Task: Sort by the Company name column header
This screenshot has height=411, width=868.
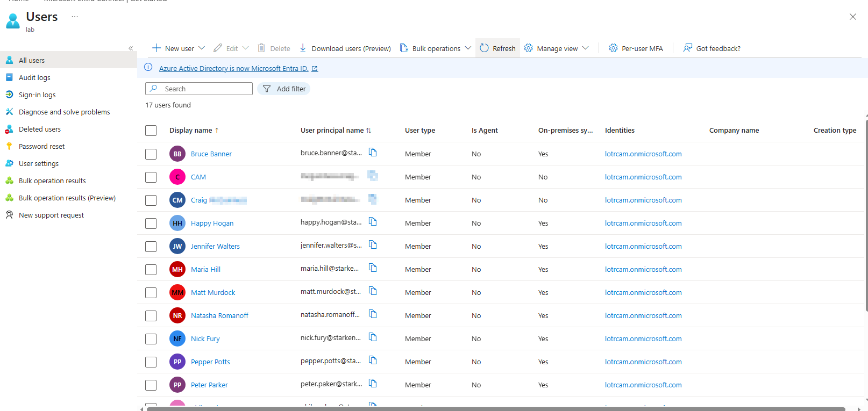Action: click(x=734, y=130)
